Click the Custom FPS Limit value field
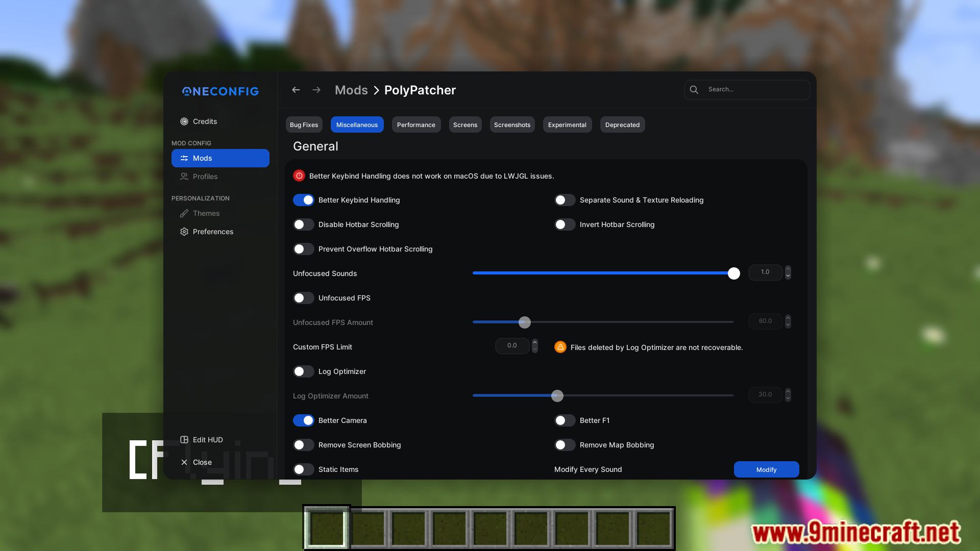 (512, 346)
